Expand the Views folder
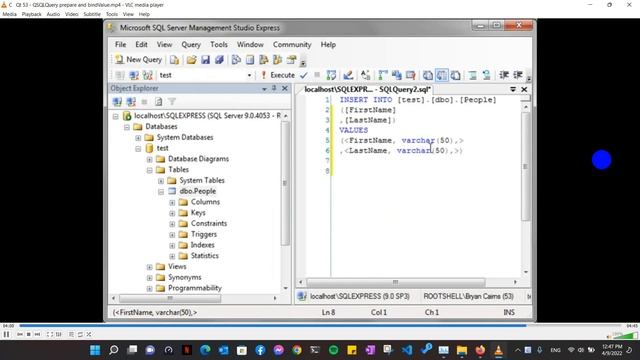Viewport: 640px width, 360px height. pos(149,267)
